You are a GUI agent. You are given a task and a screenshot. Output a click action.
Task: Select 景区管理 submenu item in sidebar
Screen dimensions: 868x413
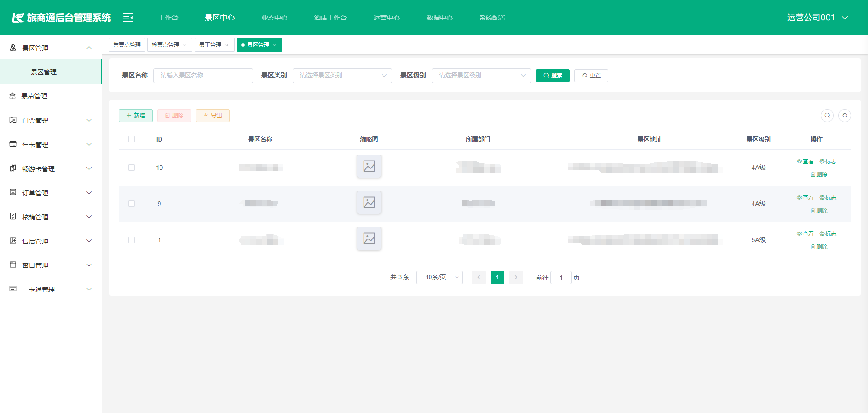51,72
